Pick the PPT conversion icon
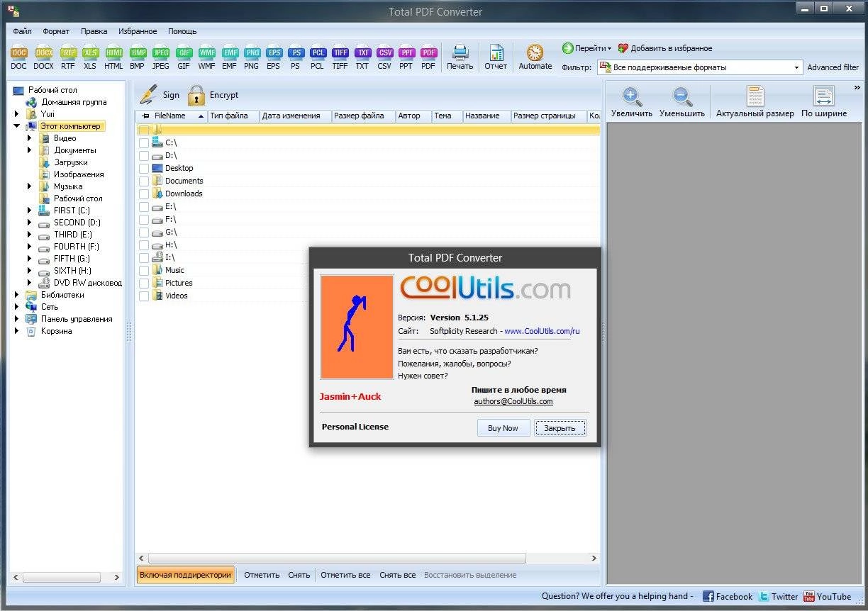 (406, 57)
